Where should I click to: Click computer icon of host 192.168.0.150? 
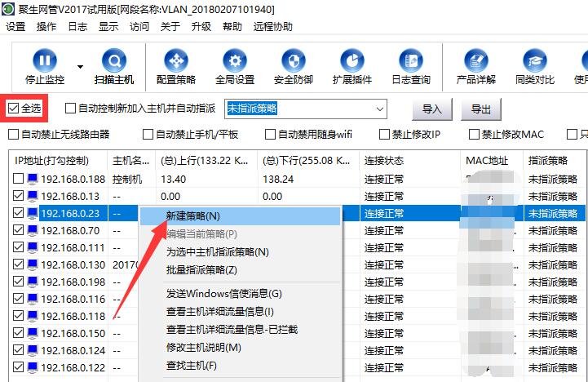click(x=33, y=333)
